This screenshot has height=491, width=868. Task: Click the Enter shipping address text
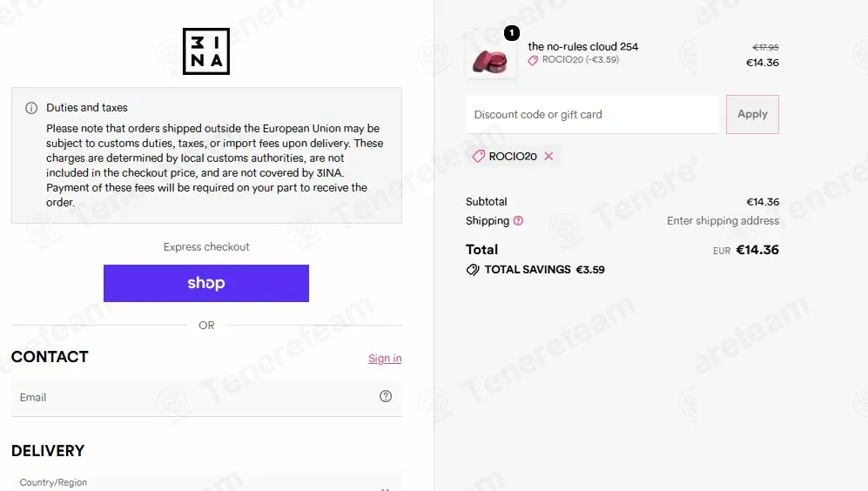723,221
